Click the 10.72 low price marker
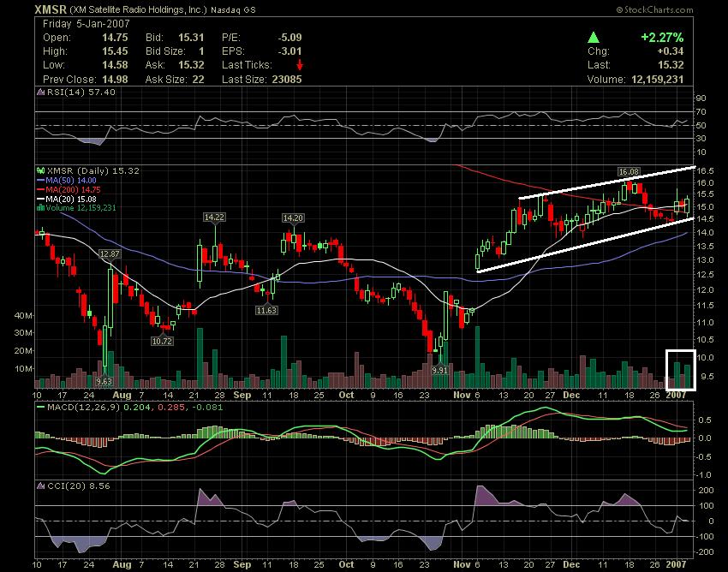This screenshot has height=572, width=728. tap(162, 342)
